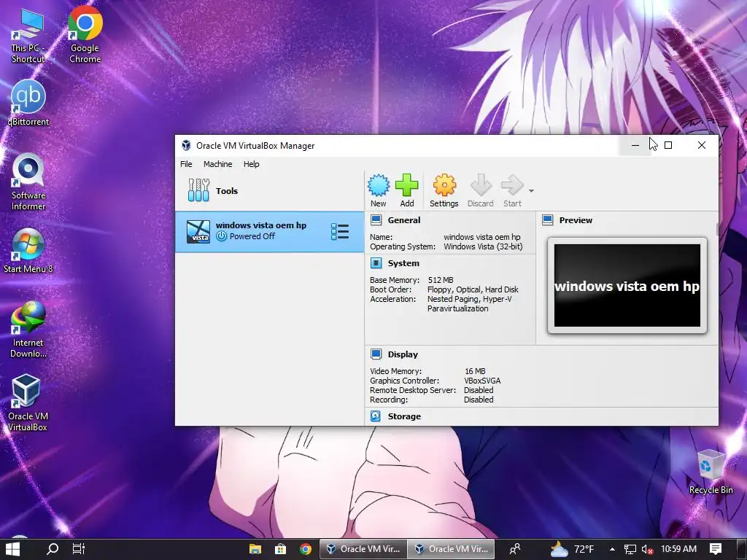This screenshot has width=747, height=560.
Task: Click the 512 MB base memory value
Action: pyautogui.click(x=441, y=280)
